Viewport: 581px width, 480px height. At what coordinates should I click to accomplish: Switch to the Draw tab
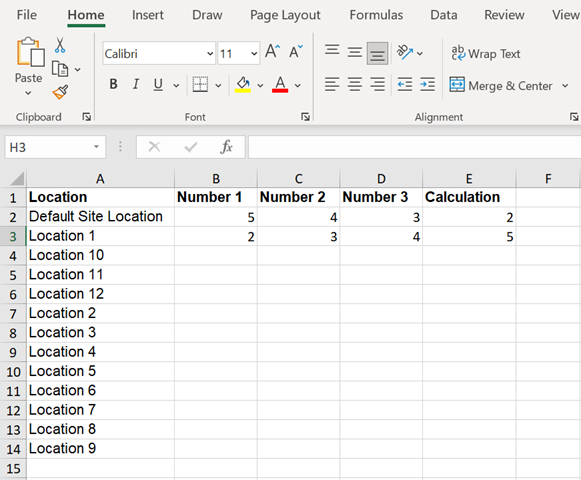[x=207, y=15]
